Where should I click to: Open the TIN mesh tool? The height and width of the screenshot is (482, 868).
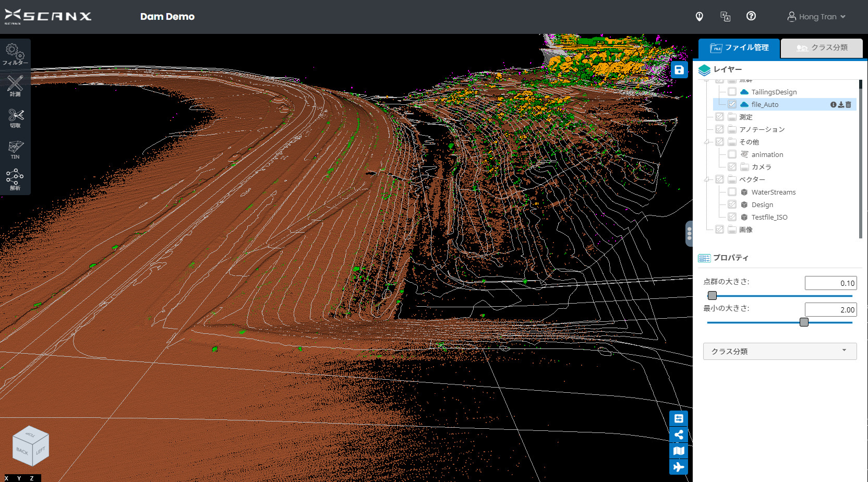point(15,149)
